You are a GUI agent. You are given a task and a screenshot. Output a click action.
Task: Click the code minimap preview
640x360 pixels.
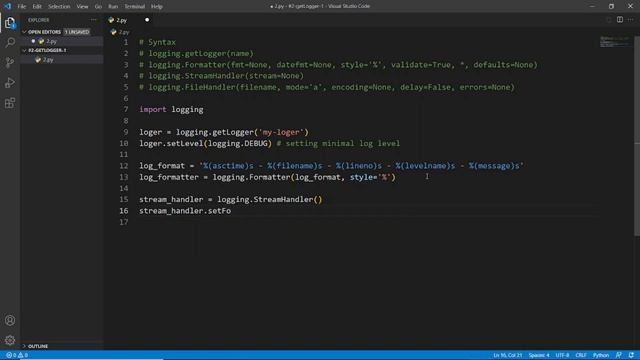[x=615, y=42]
